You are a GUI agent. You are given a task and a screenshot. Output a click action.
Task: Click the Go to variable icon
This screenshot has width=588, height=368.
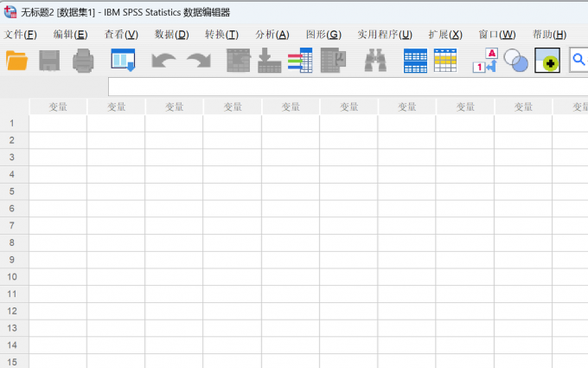269,60
